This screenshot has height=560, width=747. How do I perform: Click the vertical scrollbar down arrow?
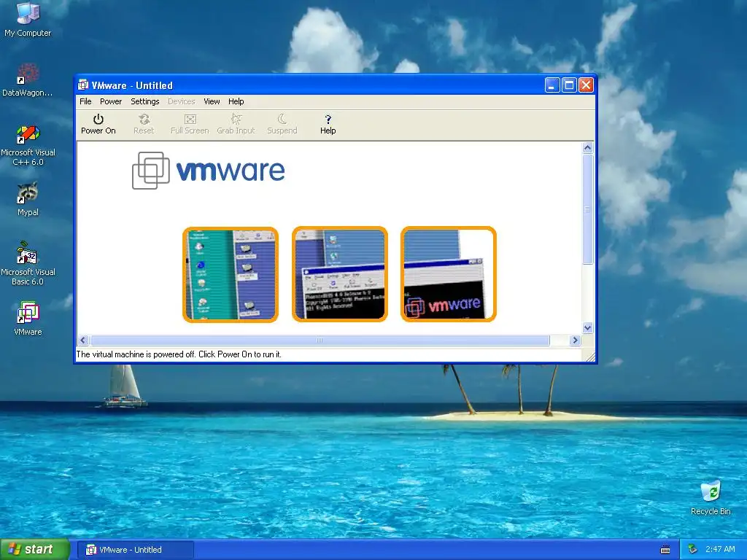click(587, 327)
